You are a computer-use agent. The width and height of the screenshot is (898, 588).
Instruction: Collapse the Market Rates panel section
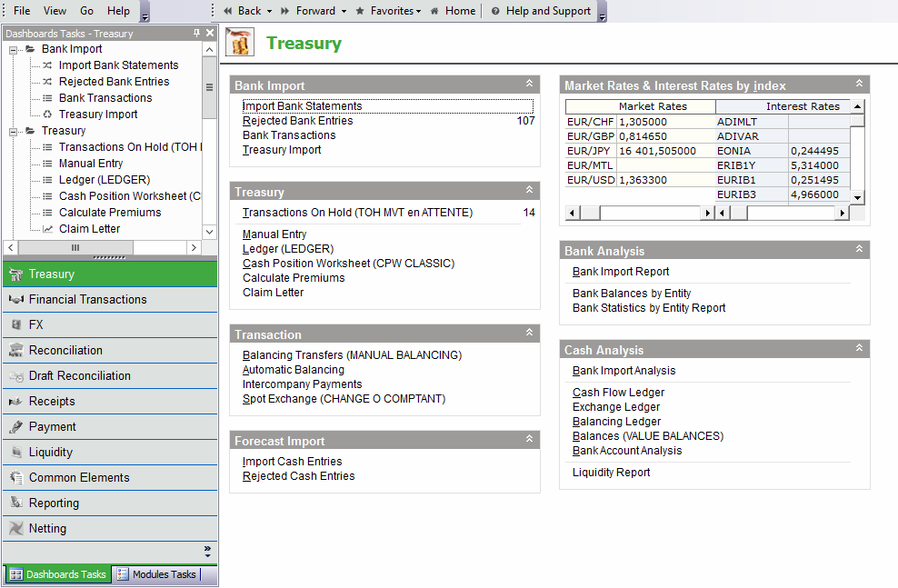[x=859, y=85]
